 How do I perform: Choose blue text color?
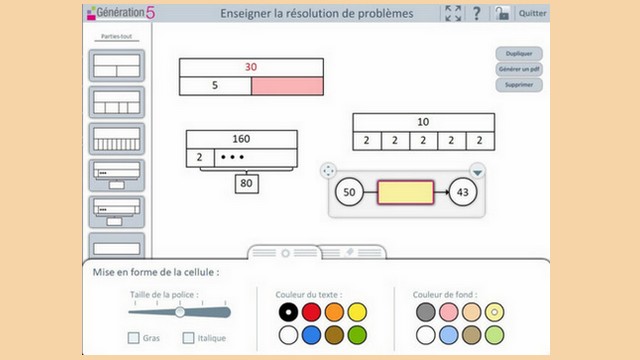(x=311, y=335)
